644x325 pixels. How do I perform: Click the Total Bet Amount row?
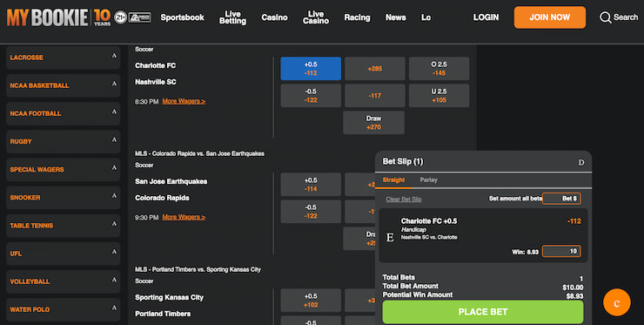click(483, 287)
